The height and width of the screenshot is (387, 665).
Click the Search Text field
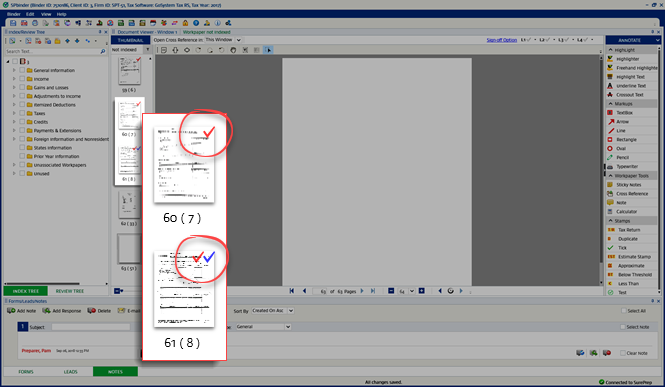(x=53, y=51)
